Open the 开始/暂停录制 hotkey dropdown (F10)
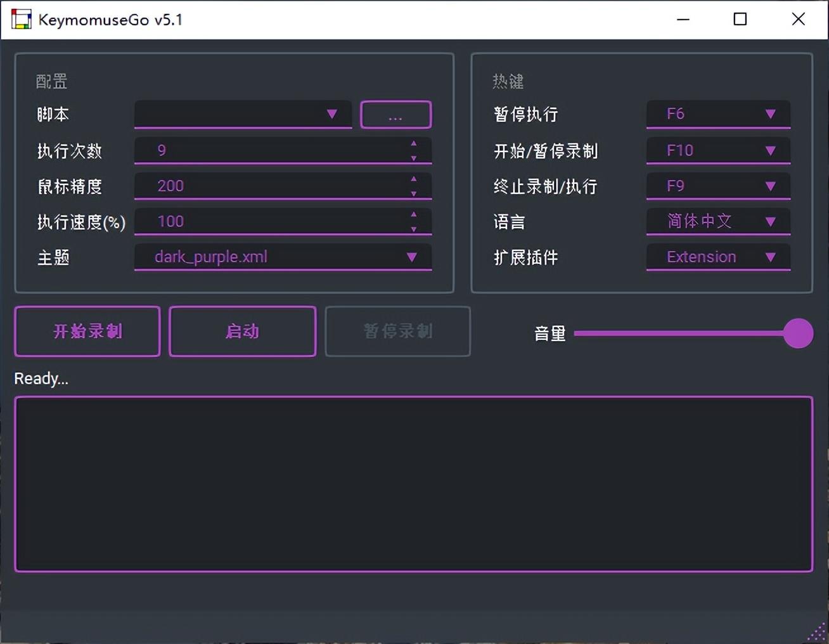Screen dimensions: 829x644 click(x=718, y=150)
